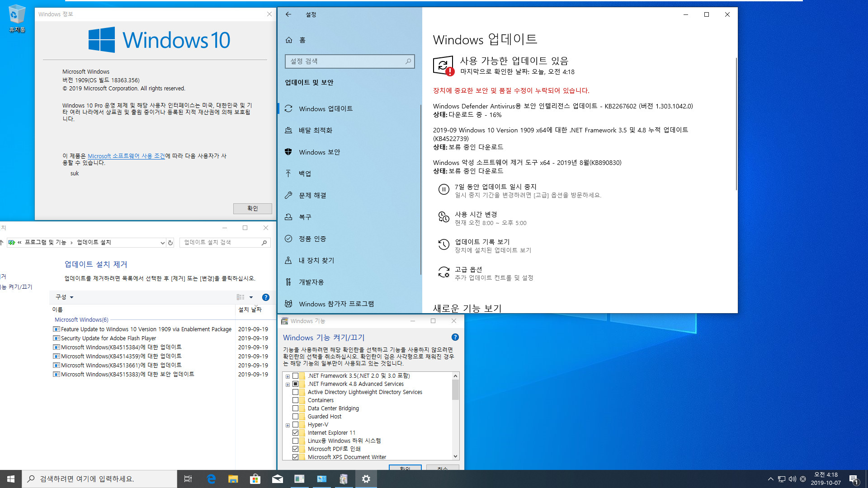Click help icon in 업데이트 설치 window
The height and width of the screenshot is (488, 868).
pos(266,297)
